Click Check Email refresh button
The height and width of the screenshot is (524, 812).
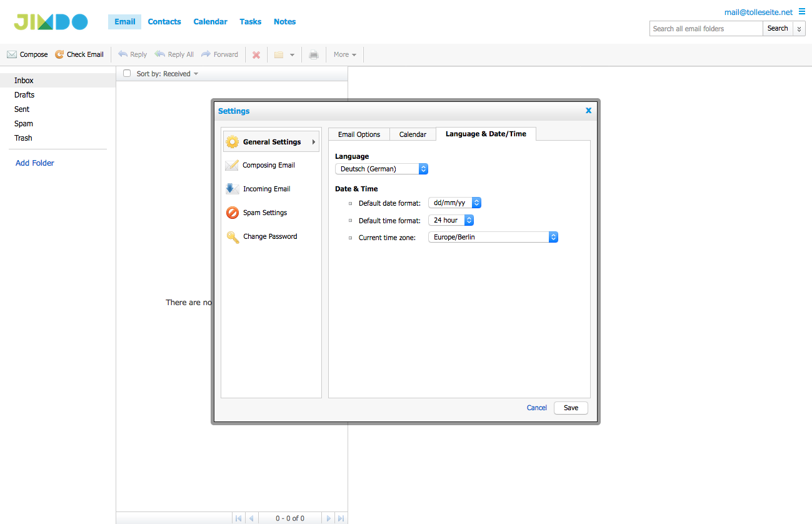coord(79,54)
